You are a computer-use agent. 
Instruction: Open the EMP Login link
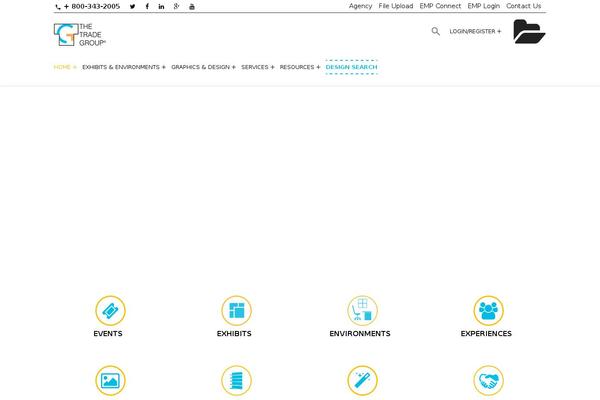point(483,6)
